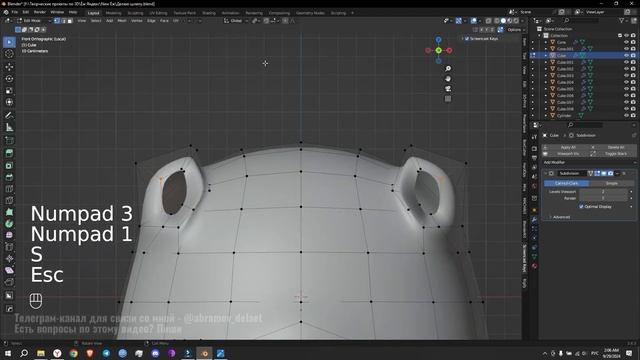Enable face select mode
Screen dimensions: 640x360
tap(69, 20)
